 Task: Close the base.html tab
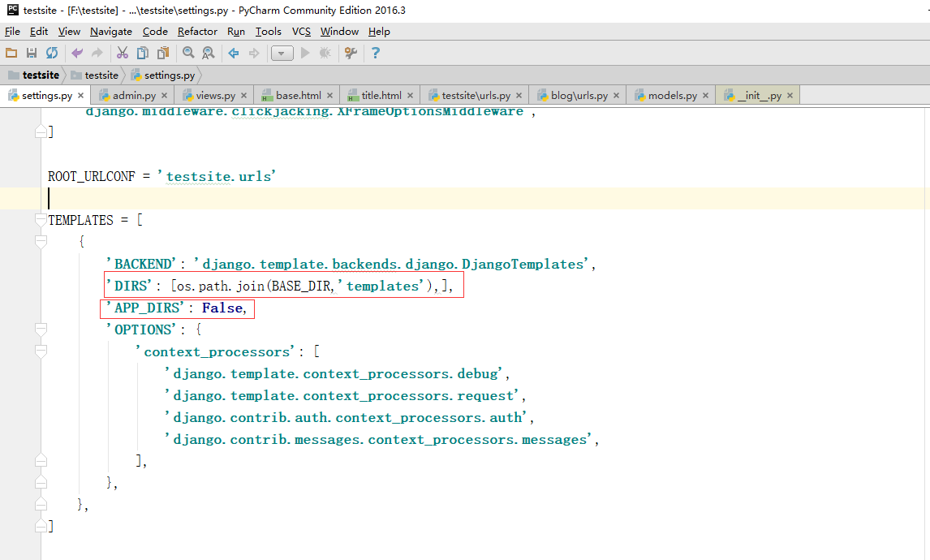point(329,95)
